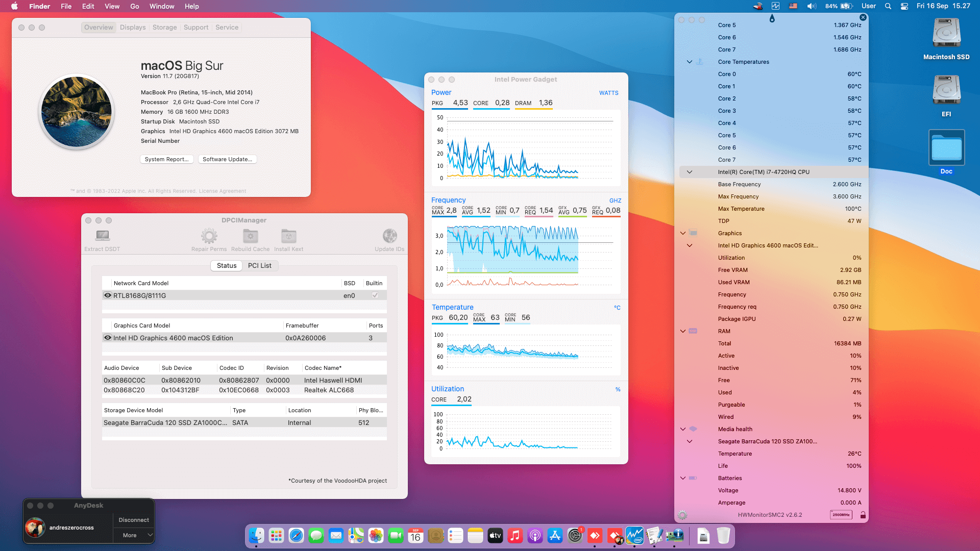The height and width of the screenshot is (551, 980).
Task: Toggle the Builtin checkbox for en0
Action: (375, 295)
